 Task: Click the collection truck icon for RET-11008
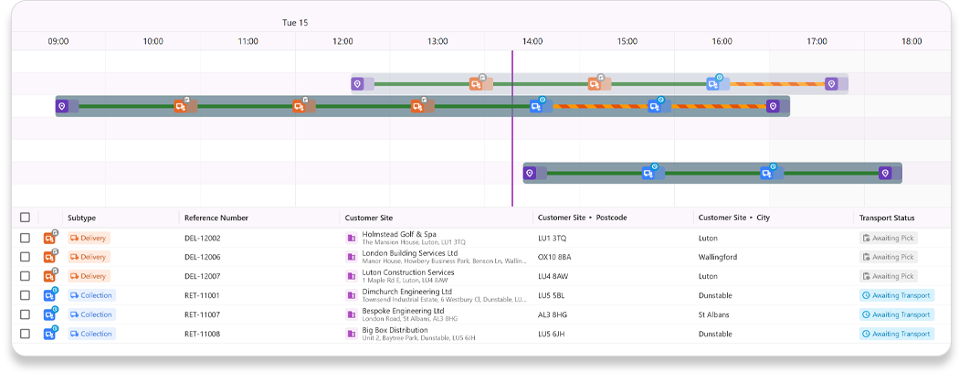(49, 335)
